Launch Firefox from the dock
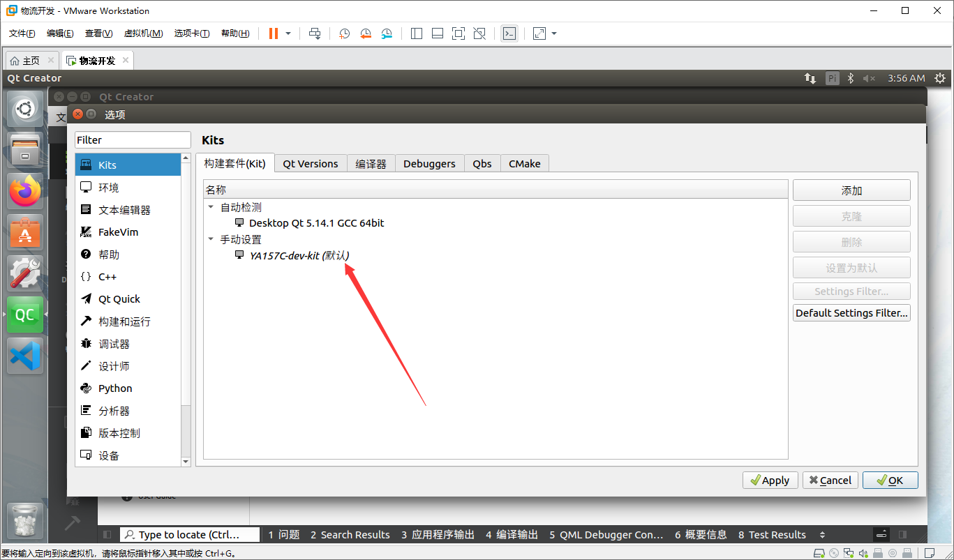 (25, 190)
